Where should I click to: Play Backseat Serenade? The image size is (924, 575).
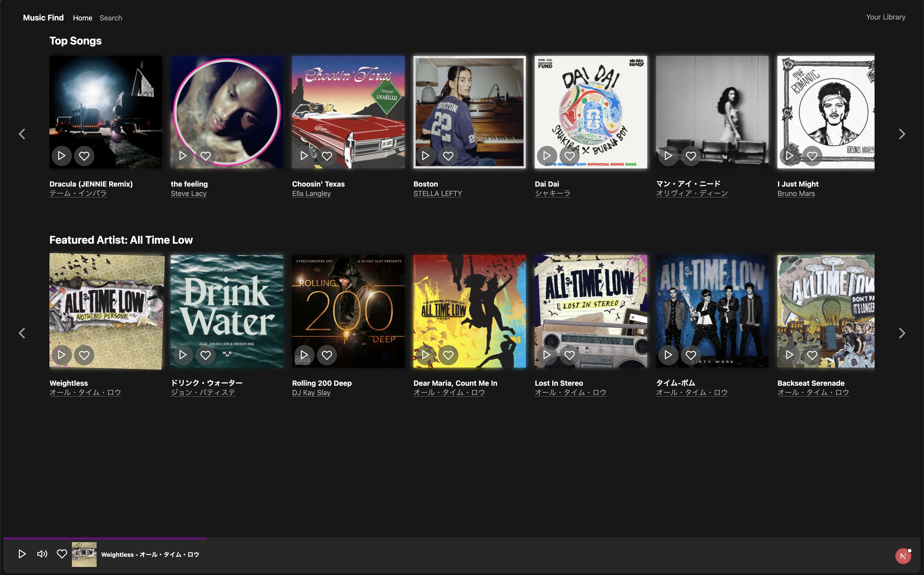[x=789, y=355]
